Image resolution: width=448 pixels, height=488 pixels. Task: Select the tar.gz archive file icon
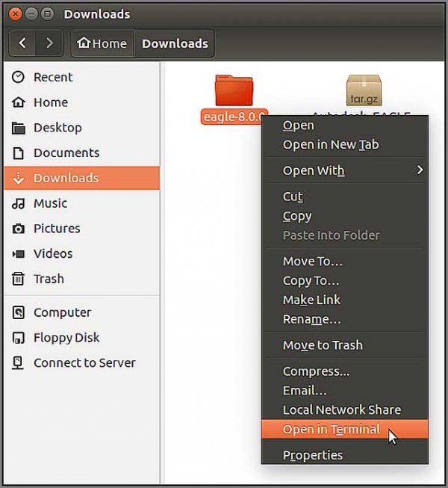tap(364, 90)
